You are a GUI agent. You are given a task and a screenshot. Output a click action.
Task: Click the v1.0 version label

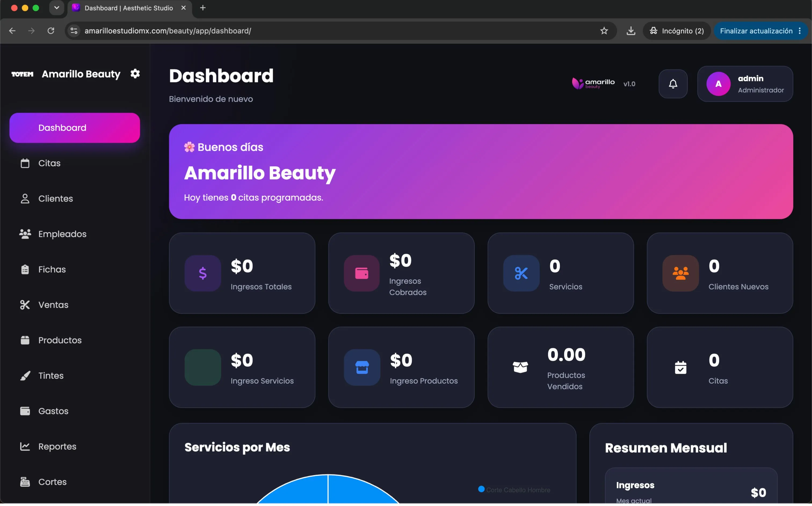629,84
